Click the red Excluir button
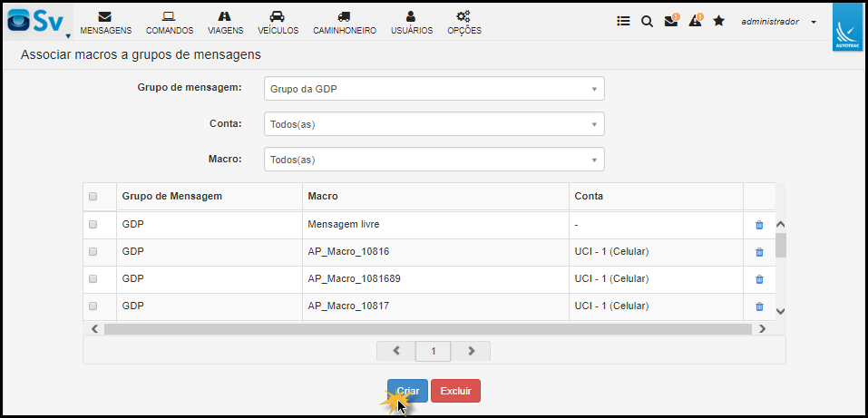This screenshot has width=868, height=418. point(455,391)
